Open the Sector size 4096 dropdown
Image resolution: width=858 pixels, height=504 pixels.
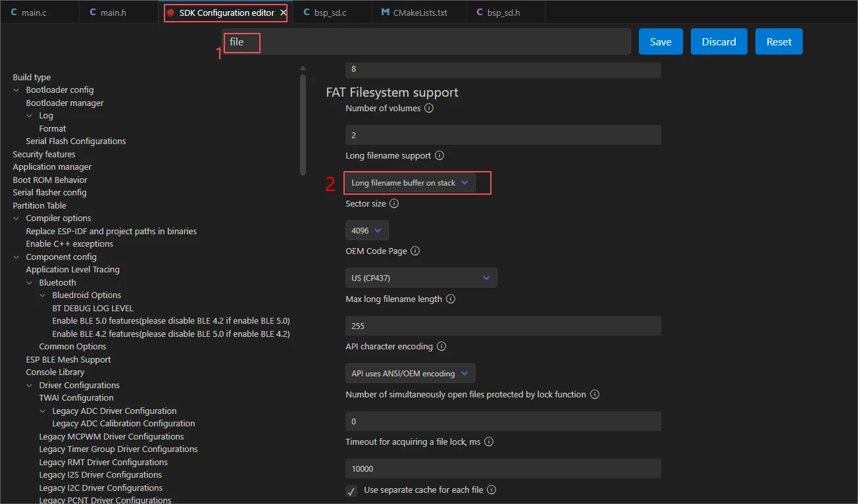click(x=366, y=230)
